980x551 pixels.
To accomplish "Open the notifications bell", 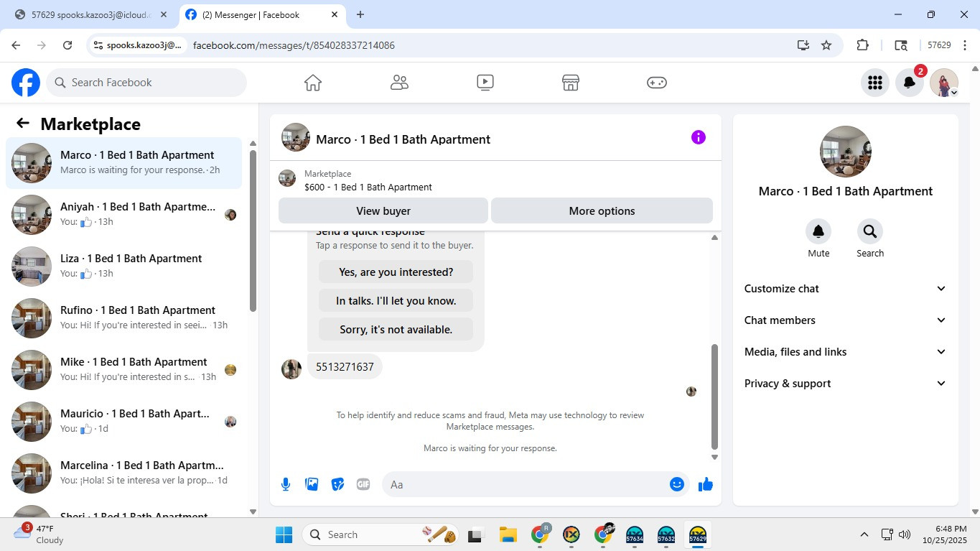I will (910, 83).
